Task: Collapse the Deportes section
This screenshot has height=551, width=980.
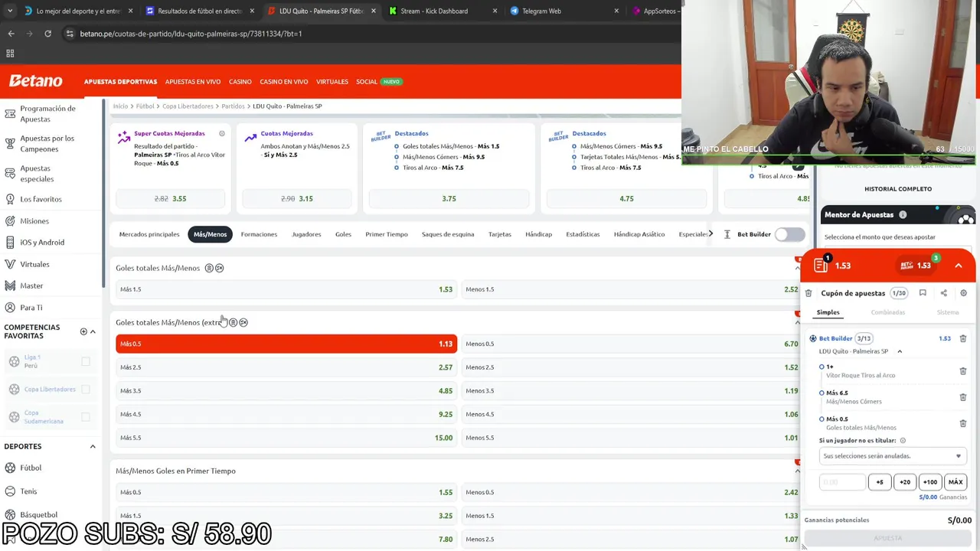Action: tap(93, 446)
